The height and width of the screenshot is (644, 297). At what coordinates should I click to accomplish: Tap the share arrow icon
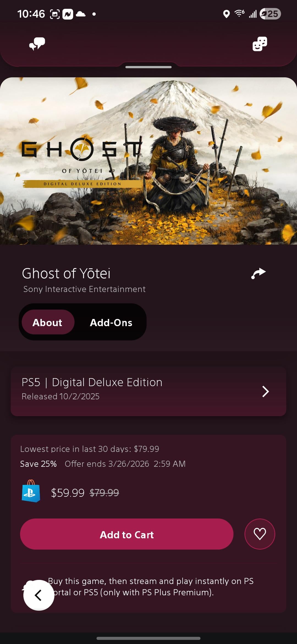point(258,273)
